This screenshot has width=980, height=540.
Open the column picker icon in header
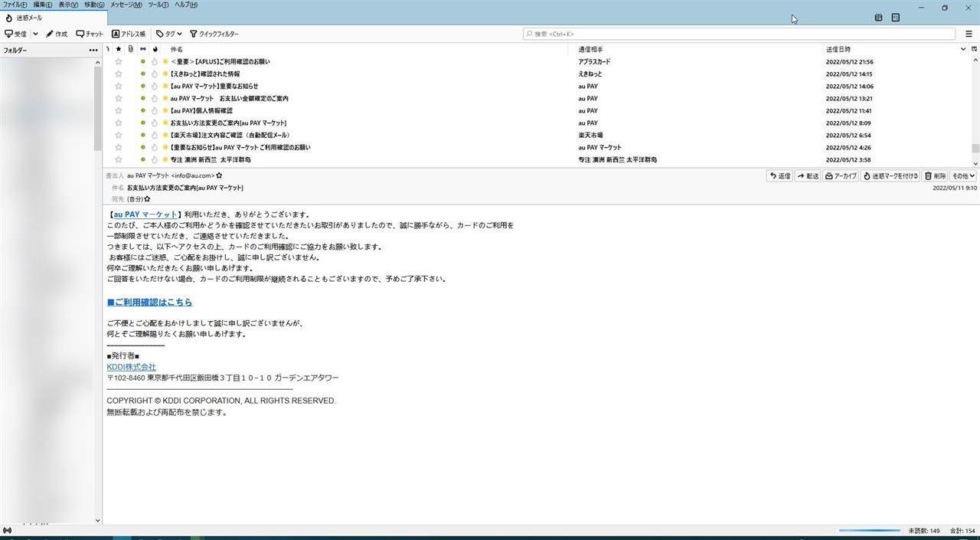974,50
